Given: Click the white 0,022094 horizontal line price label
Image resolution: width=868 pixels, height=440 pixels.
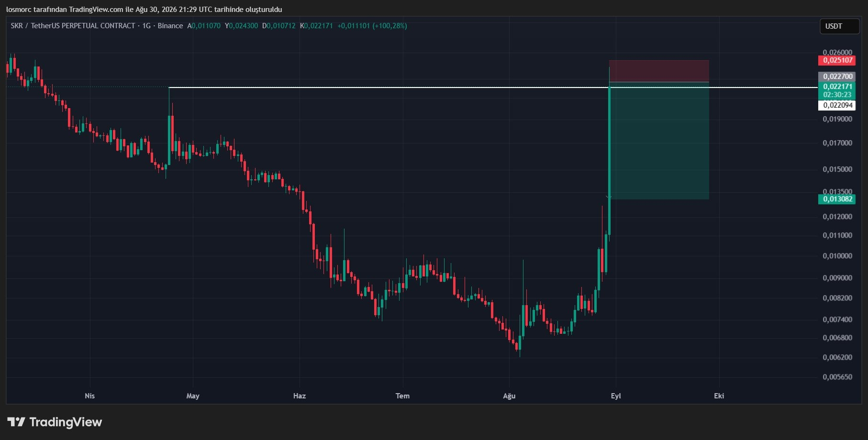Looking at the screenshot, I should 837,105.
